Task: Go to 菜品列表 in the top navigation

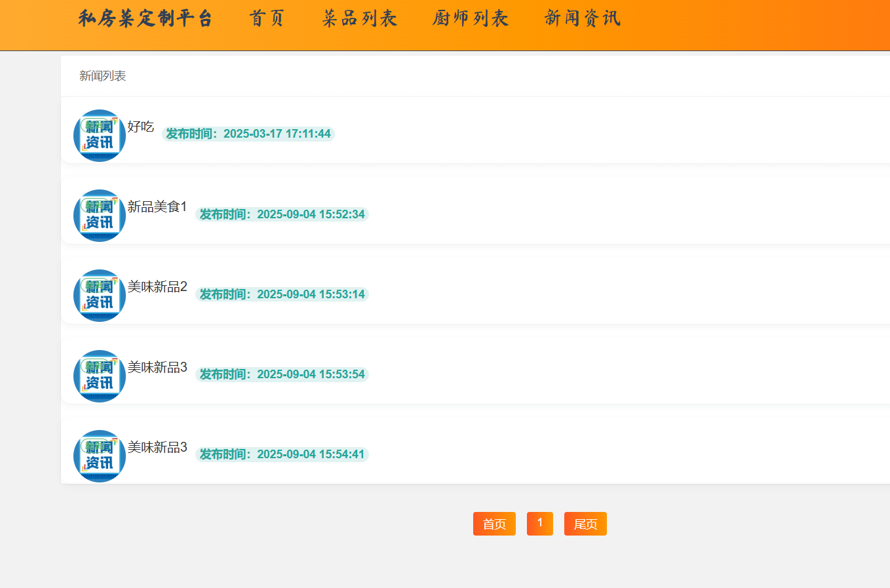Action: (x=360, y=18)
